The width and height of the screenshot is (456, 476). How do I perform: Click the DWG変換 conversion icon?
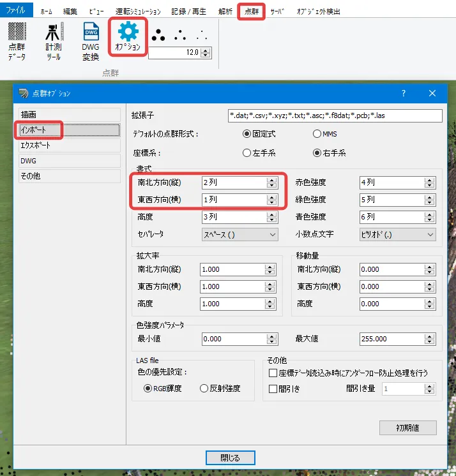91,41
